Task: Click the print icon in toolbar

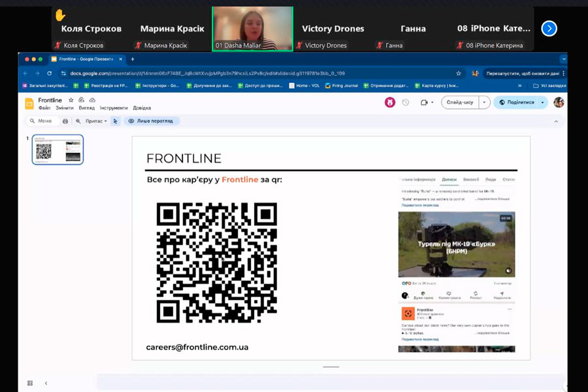Action: pyautogui.click(x=65, y=121)
